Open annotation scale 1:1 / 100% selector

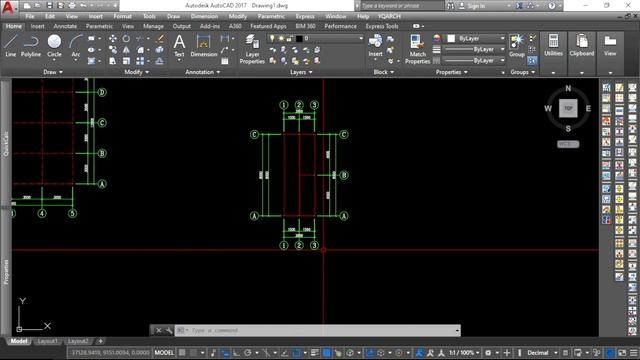[x=463, y=353]
